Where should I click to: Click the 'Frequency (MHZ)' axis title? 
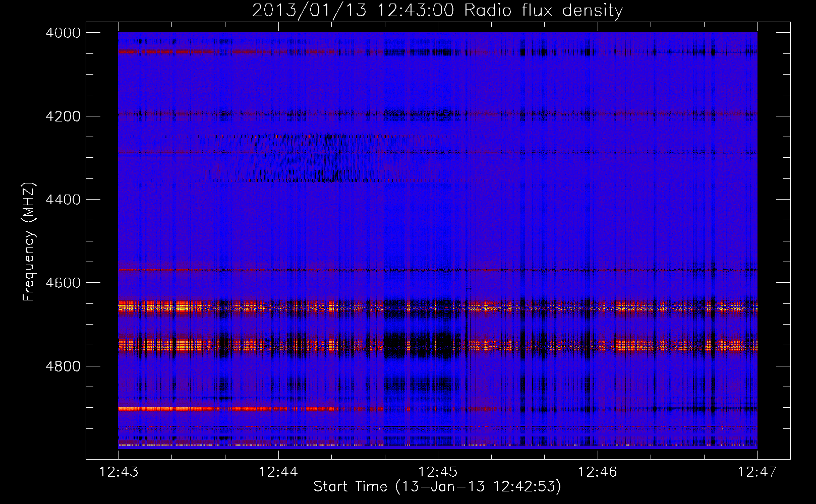(x=29, y=242)
